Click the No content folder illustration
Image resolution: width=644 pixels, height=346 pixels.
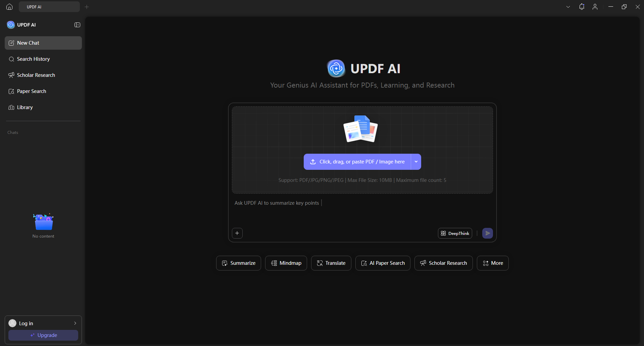tap(43, 222)
